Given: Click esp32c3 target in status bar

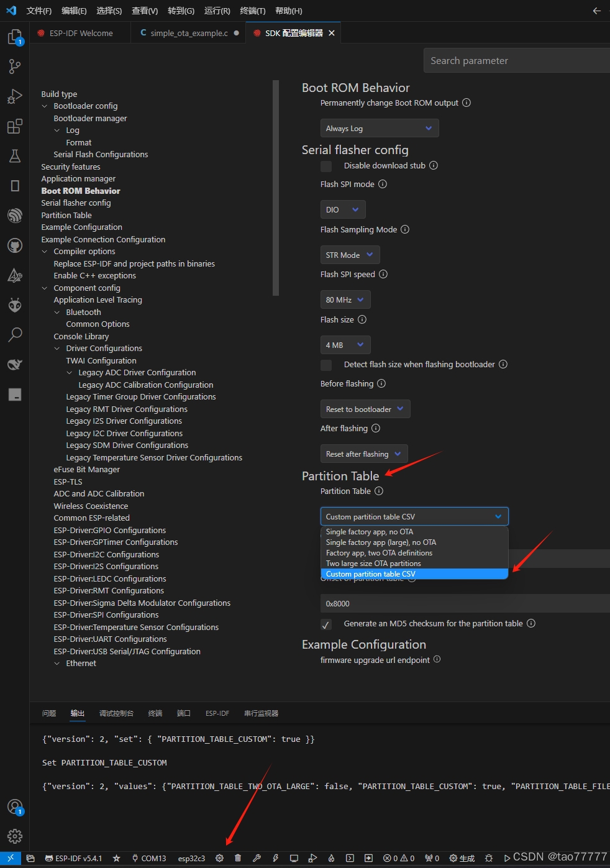Looking at the screenshot, I should point(191,858).
